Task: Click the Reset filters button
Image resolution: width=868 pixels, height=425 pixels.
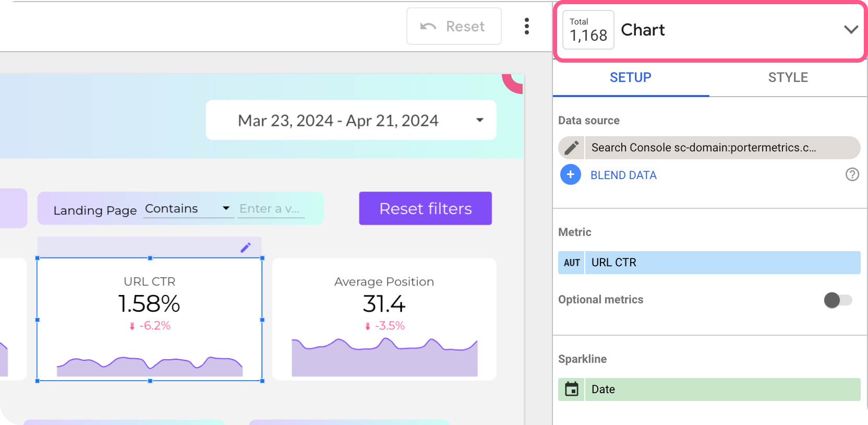Action: (x=426, y=208)
